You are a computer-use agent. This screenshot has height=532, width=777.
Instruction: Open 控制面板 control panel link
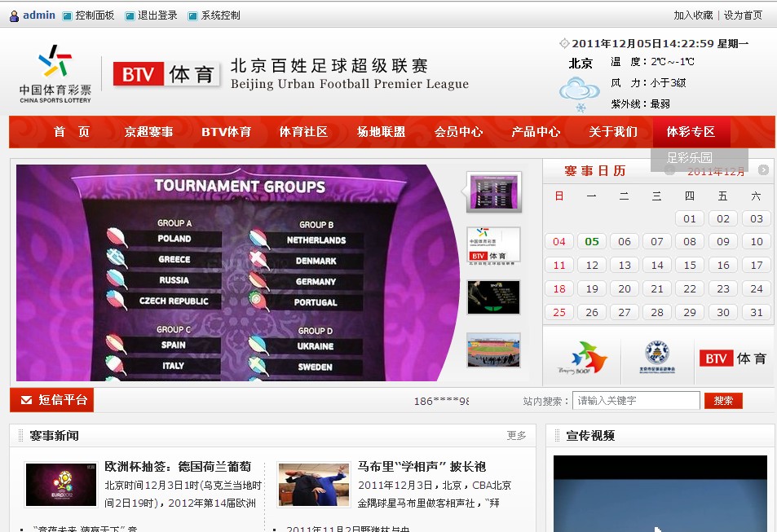point(94,15)
